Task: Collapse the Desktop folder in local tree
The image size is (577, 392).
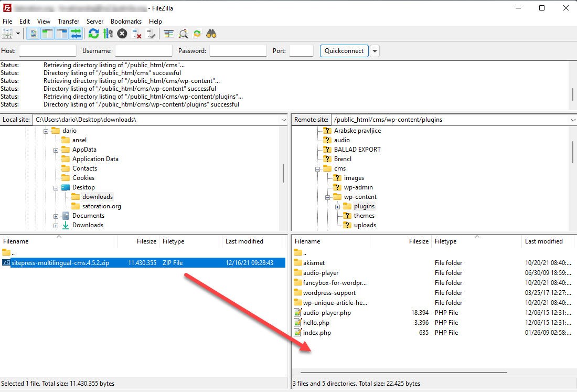Action: pyautogui.click(x=56, y=188)
